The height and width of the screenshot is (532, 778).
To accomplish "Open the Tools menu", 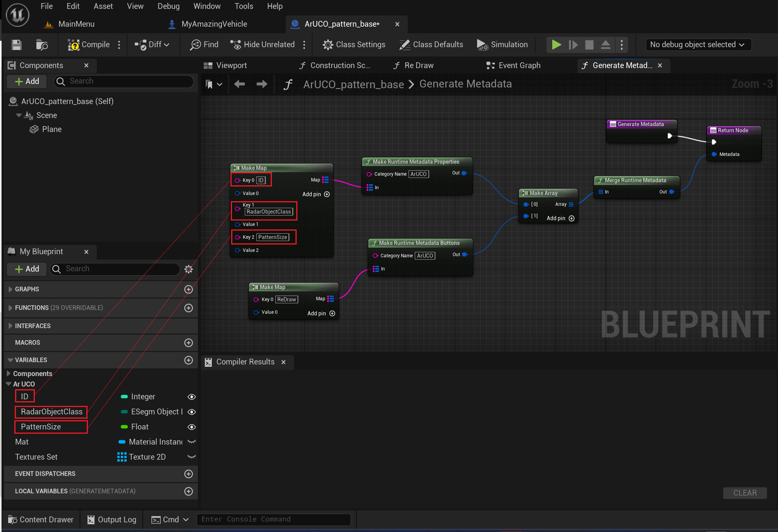I will pyautogui.click(x=244, y=6).
